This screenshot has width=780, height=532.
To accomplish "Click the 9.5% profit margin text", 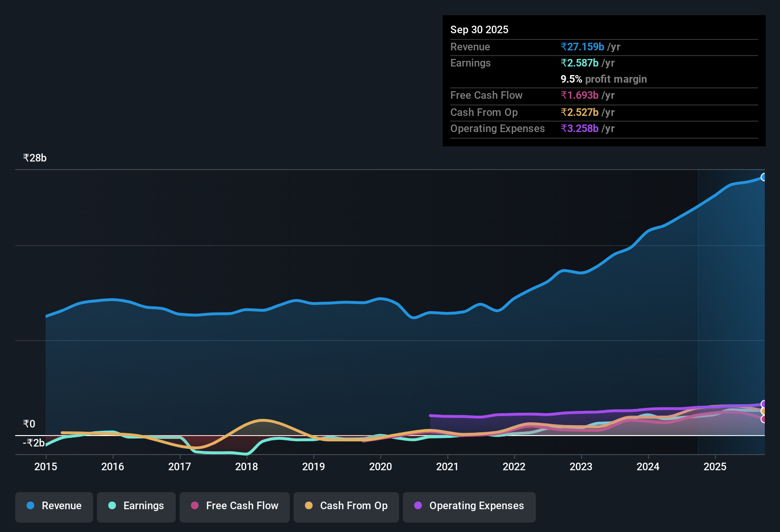I will click(x=604, y=79).
